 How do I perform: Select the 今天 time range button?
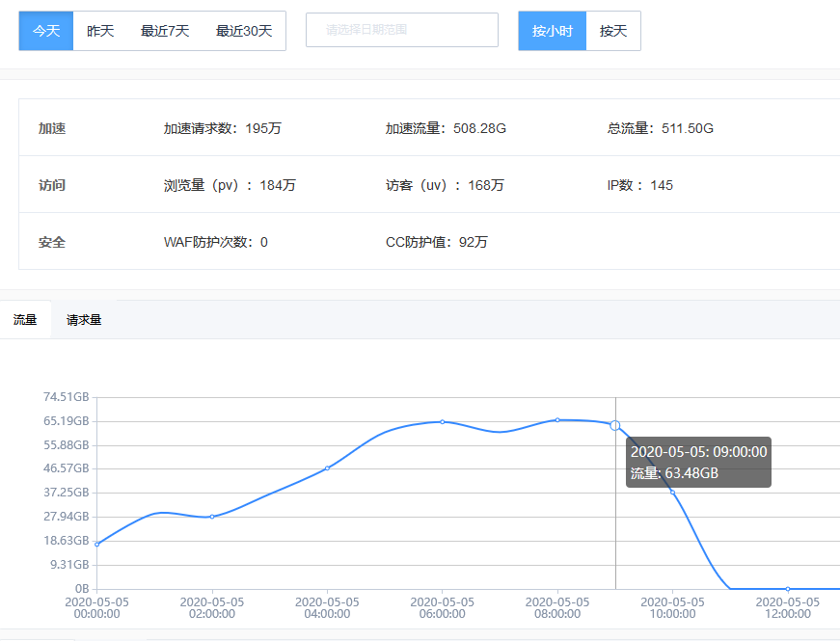pos(46,31)
